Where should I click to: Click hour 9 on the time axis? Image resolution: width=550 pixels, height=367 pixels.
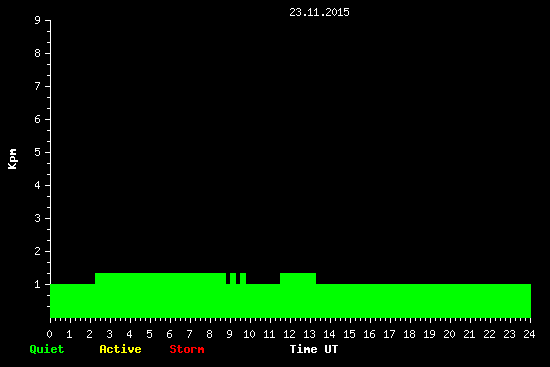[x=229, y=334]
